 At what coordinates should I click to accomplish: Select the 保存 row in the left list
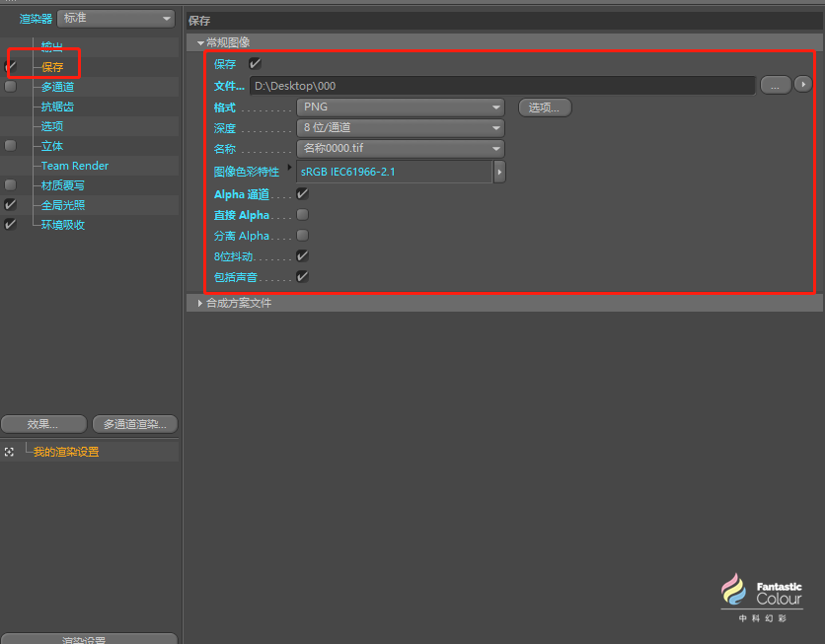pyautogui.click(x=52, y=67)
